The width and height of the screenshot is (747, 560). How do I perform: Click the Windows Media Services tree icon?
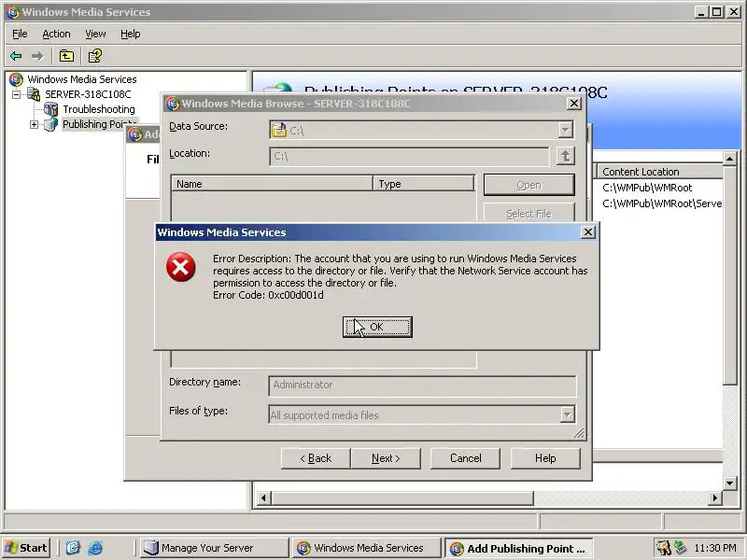pos(16,79)
